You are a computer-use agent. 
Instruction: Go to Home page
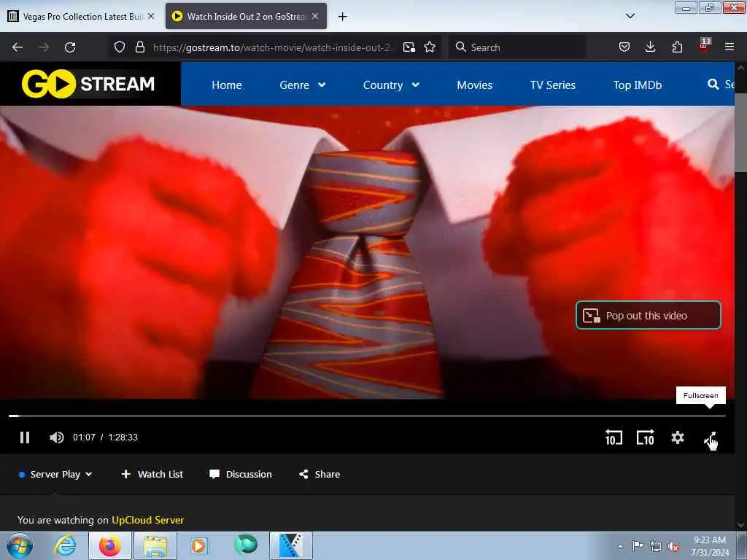pos(227,85)
